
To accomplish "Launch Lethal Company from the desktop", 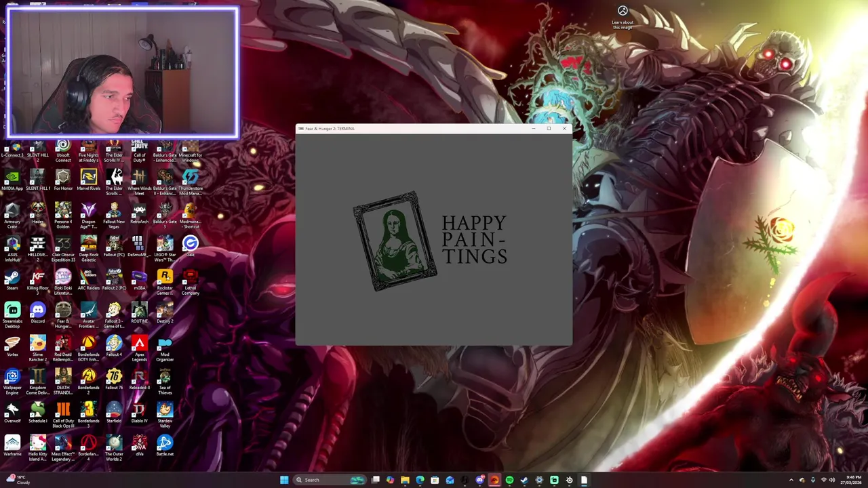I will [190, 281].
